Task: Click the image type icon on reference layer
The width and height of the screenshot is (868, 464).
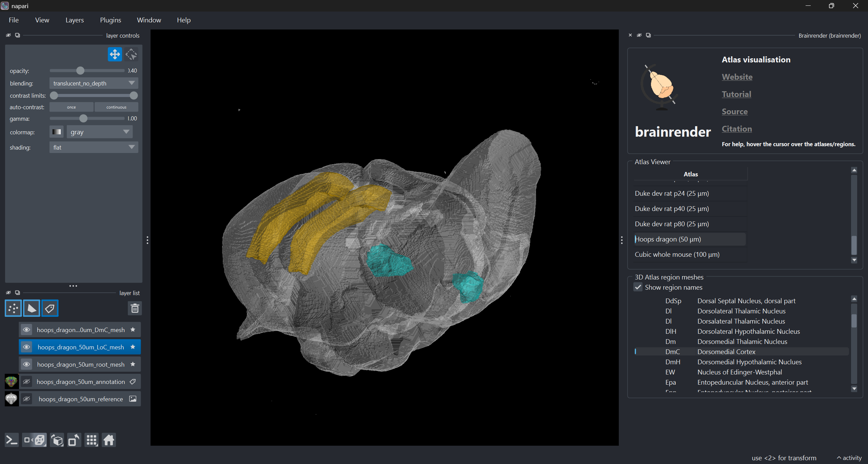Action: point(133,399)
